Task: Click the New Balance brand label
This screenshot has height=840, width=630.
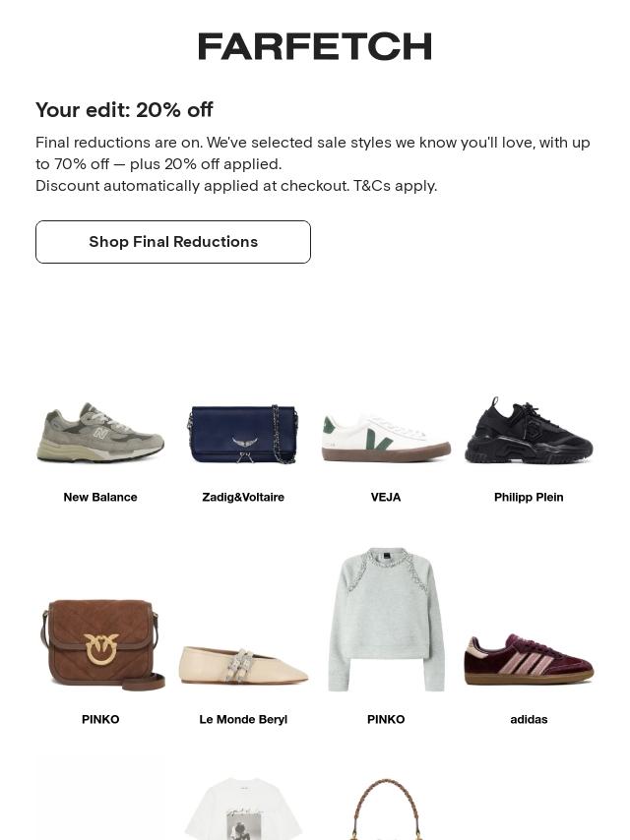Action: [100, 498]
